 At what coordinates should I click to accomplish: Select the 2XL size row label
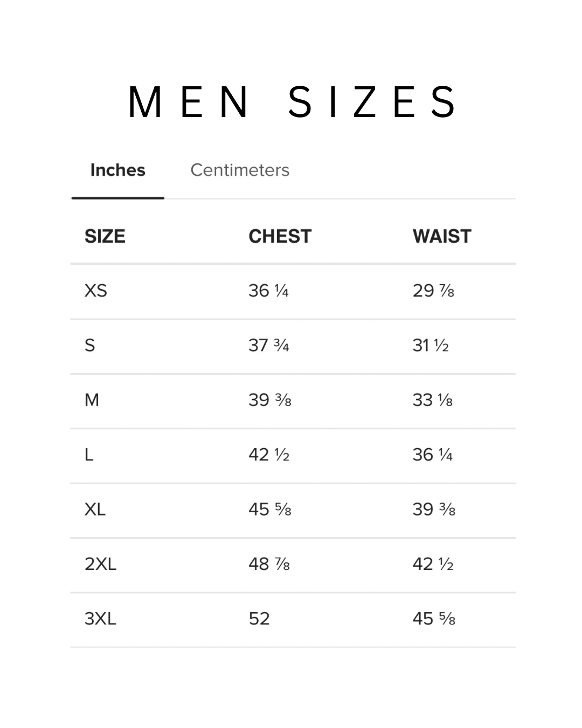point(100,564)
